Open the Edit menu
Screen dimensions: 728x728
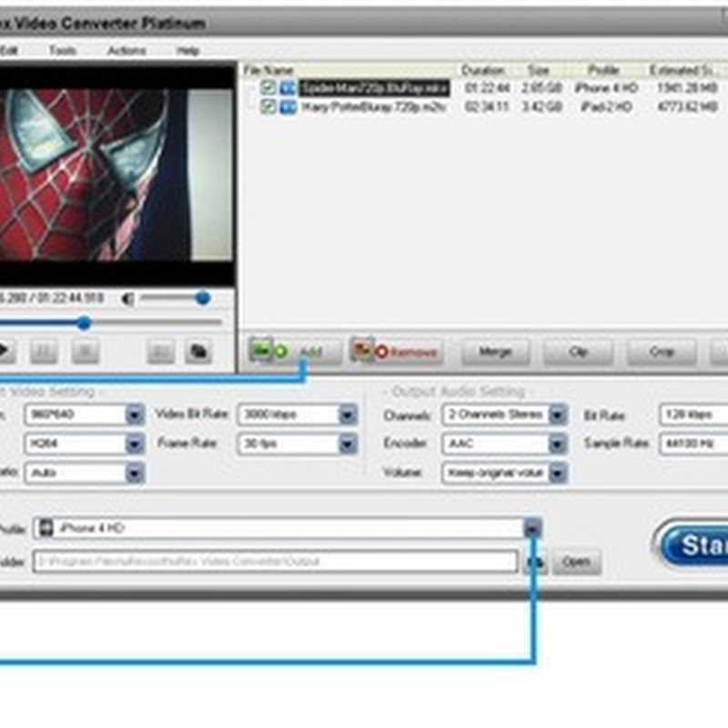tap(8, 50)
